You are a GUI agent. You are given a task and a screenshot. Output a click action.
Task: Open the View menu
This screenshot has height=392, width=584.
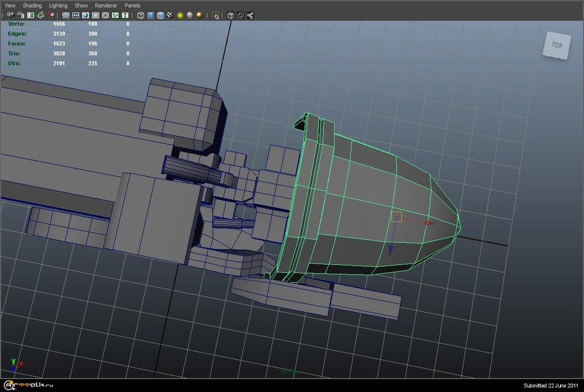[10, 5]
